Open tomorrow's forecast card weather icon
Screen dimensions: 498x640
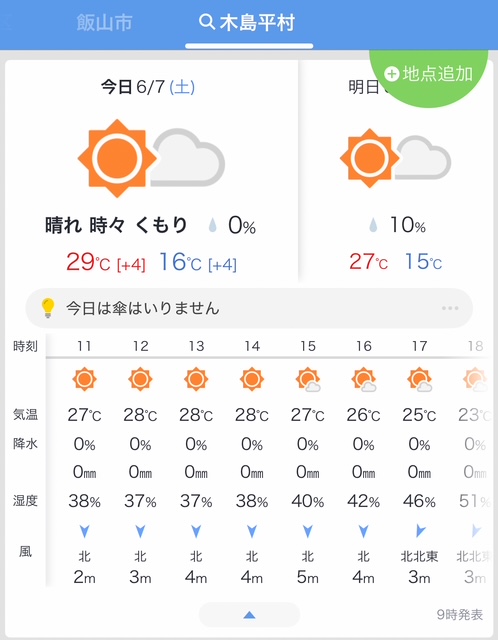[x=395, y=158]
